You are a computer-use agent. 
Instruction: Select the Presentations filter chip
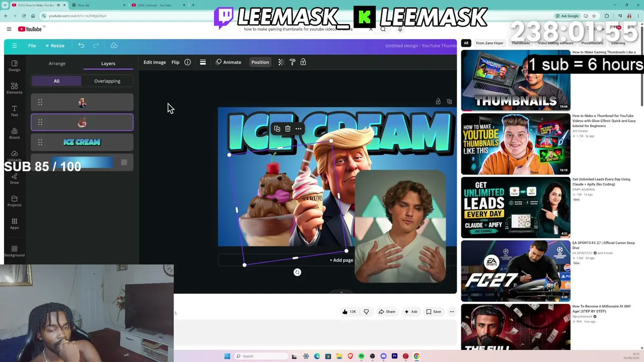(592, 43)
